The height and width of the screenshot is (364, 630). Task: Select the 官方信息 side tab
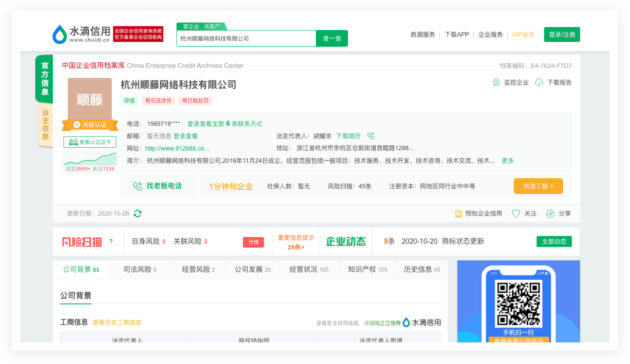[44, 79]
